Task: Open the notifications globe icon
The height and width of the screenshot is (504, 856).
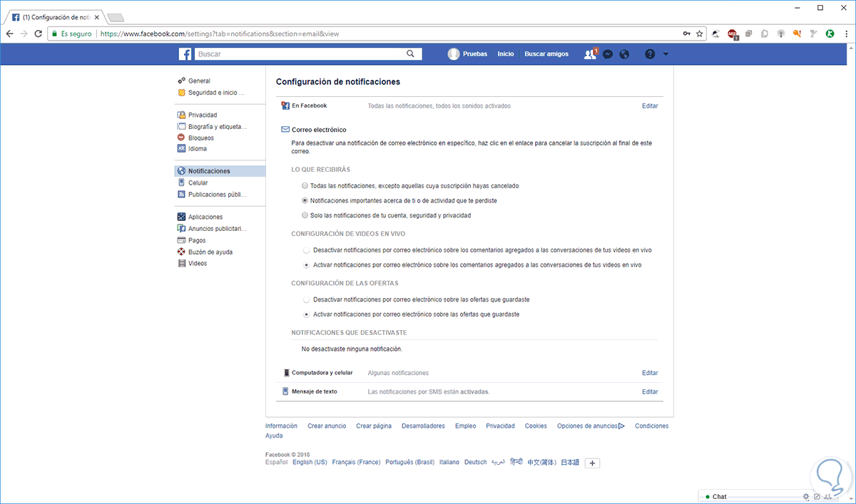Action: 624,54
